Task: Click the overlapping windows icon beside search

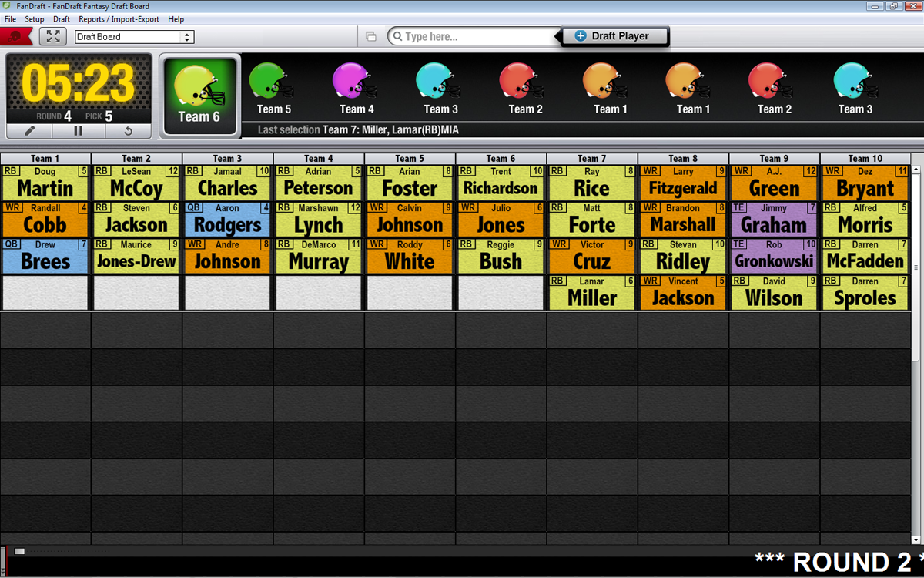Action: point(370,36)
